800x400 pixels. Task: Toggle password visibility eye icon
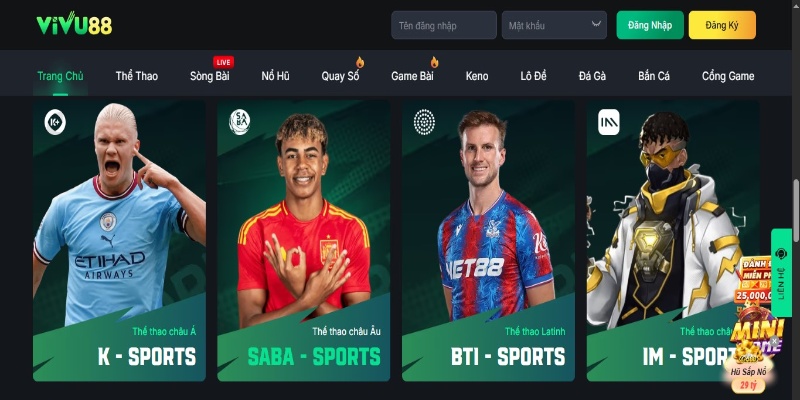pos(596,24)
